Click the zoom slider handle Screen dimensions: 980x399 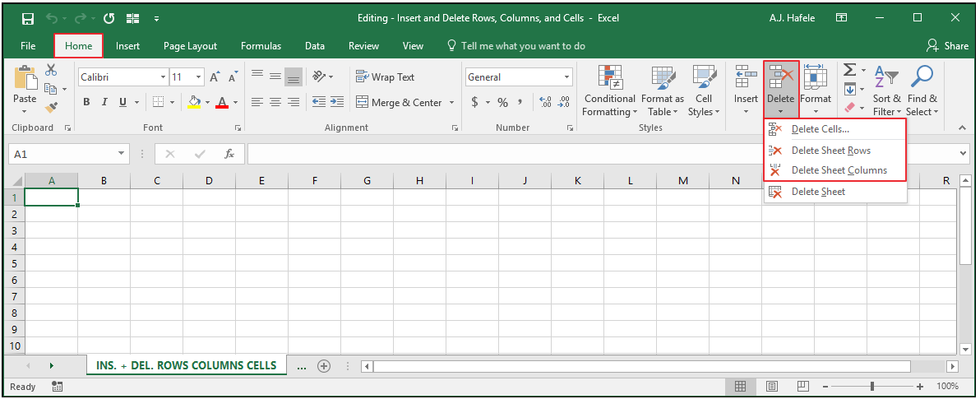coord(871,387)
